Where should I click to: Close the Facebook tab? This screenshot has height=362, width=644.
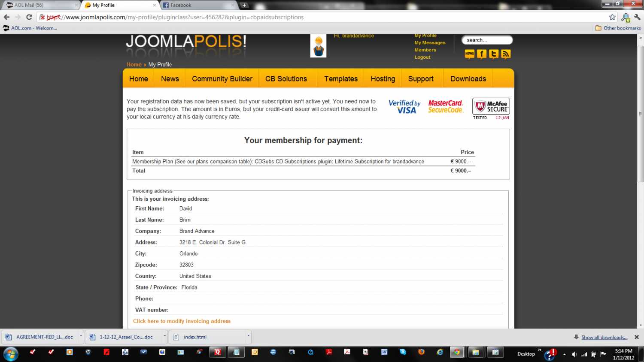(232, 5)
